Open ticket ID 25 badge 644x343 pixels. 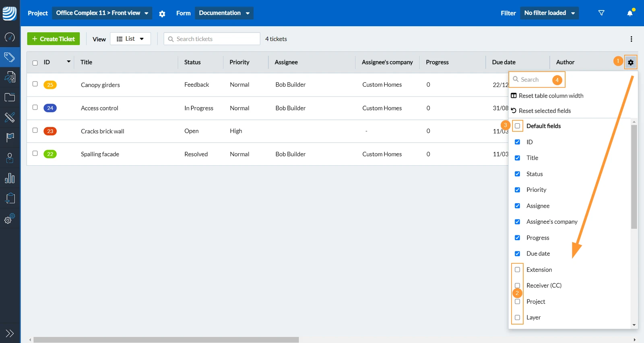click(x=50, y=85)
